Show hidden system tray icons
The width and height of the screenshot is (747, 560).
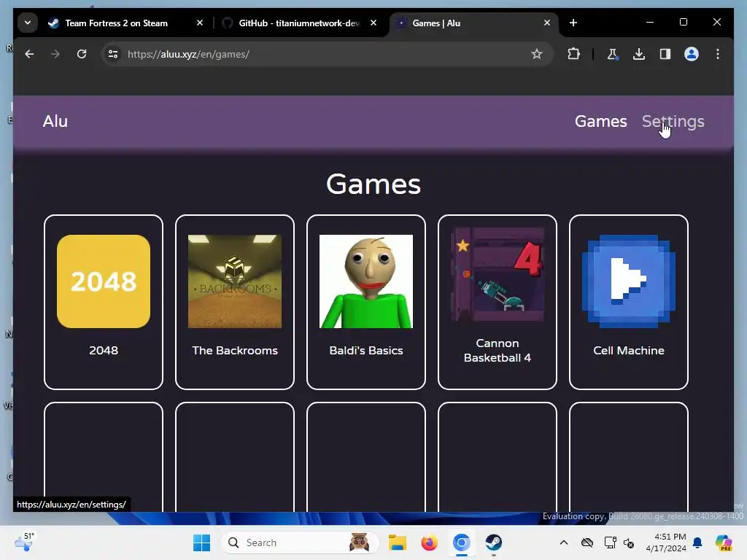pyautogui.click(x=564, y=542)
